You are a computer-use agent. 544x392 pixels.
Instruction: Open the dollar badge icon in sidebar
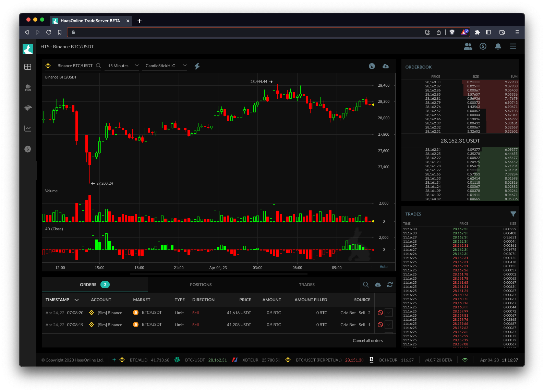click(28, 149)
